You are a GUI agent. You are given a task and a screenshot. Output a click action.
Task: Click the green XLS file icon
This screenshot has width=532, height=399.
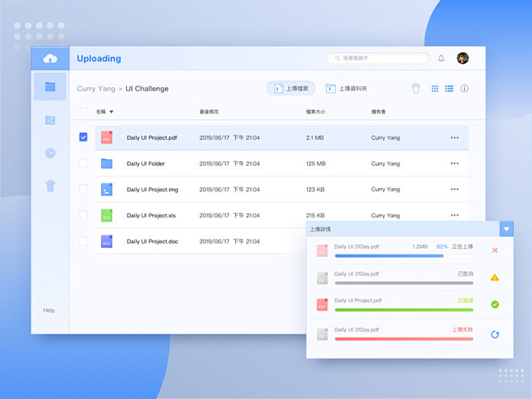107,216
